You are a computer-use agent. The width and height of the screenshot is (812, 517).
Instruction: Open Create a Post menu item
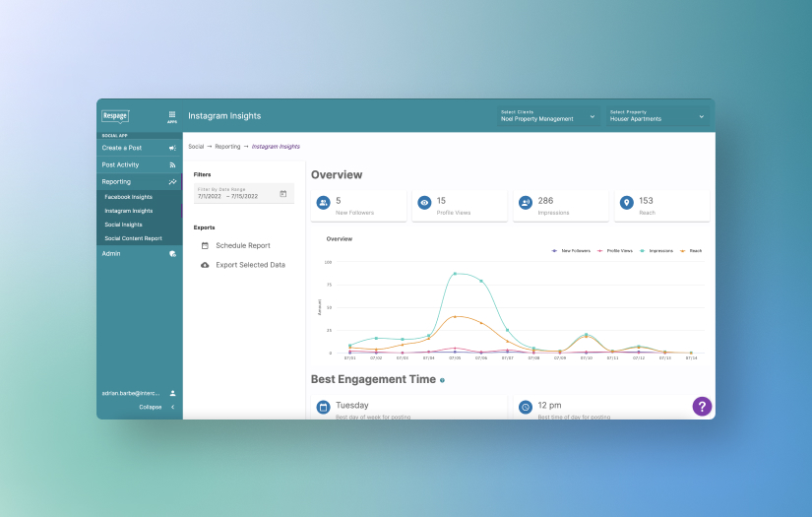140,148
